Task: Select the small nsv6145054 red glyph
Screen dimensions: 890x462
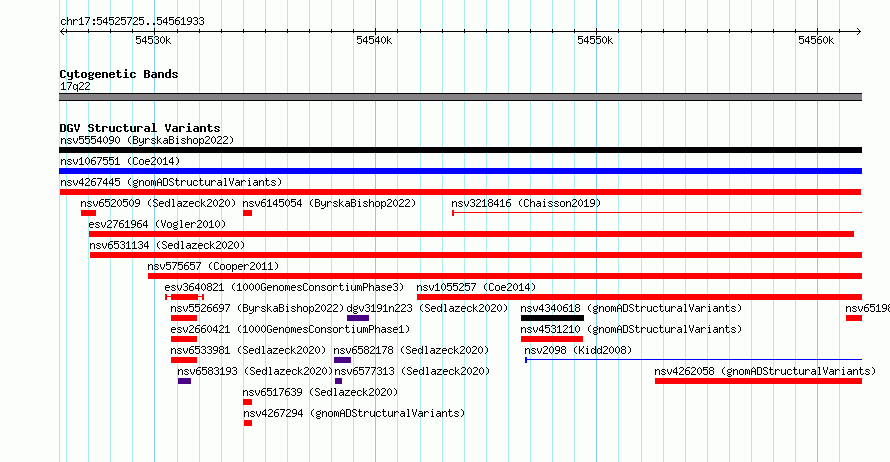Action: point(247,213)
